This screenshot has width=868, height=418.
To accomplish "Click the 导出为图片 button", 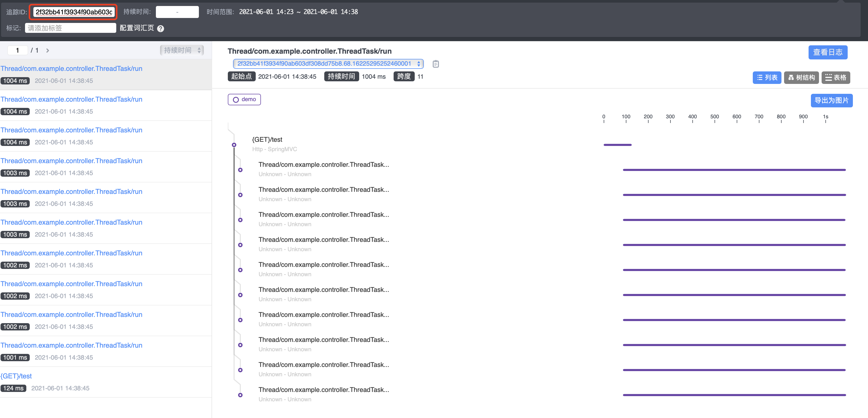I will (832, 100).
